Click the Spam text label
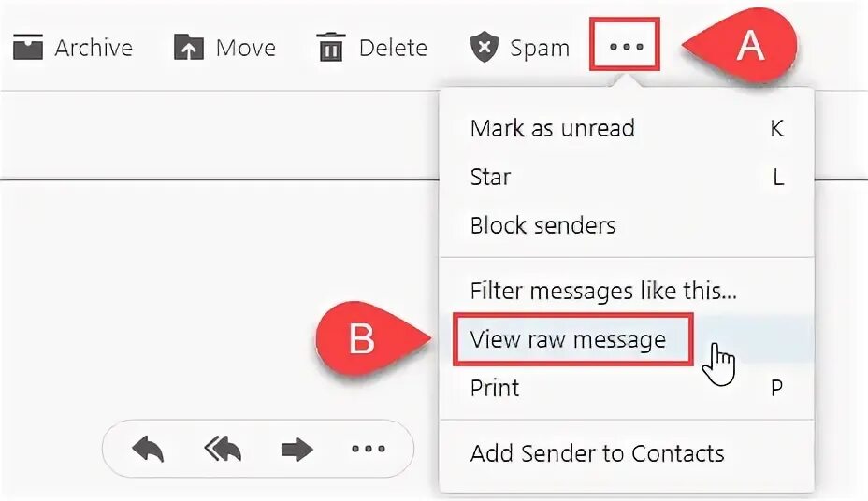This screenshot has height=501, width=868. coord(540,49)
